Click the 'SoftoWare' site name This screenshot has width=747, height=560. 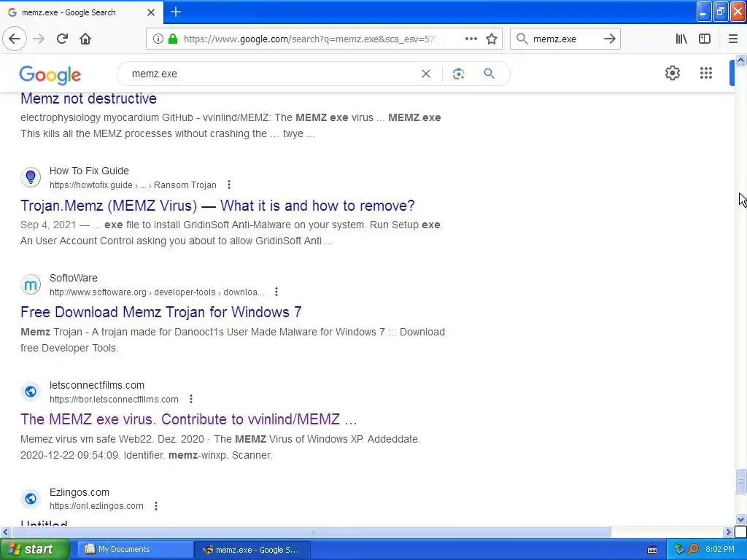coord(74,278)
